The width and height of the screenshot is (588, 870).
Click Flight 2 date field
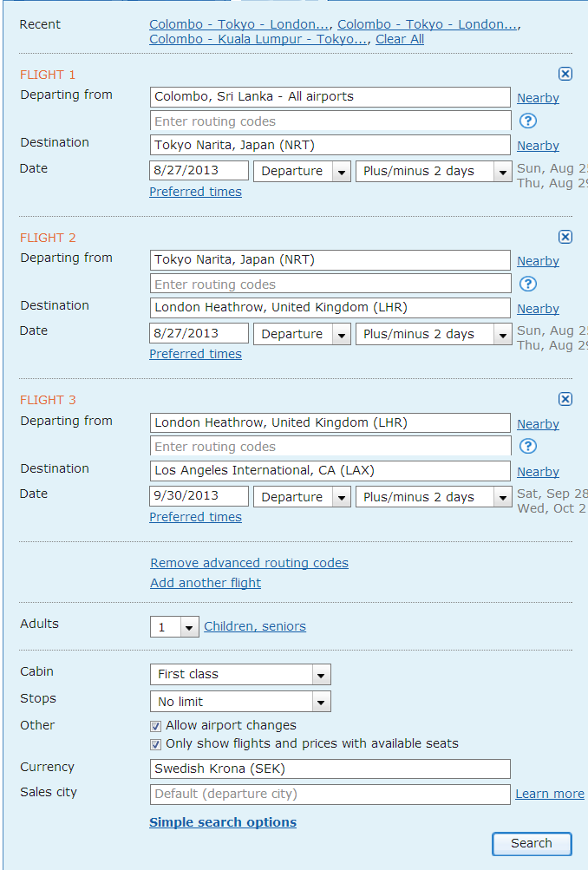point(199,334)
